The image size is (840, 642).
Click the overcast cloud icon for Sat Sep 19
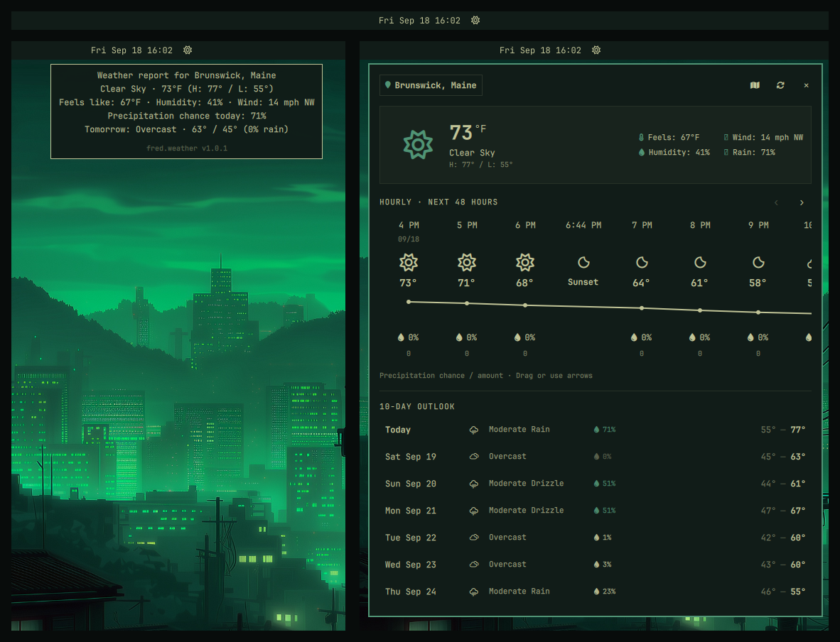pos(474,457)
